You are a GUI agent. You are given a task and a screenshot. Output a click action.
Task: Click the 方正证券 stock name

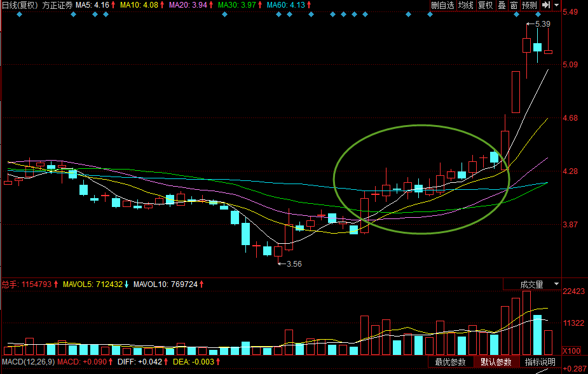pos(57,5)
